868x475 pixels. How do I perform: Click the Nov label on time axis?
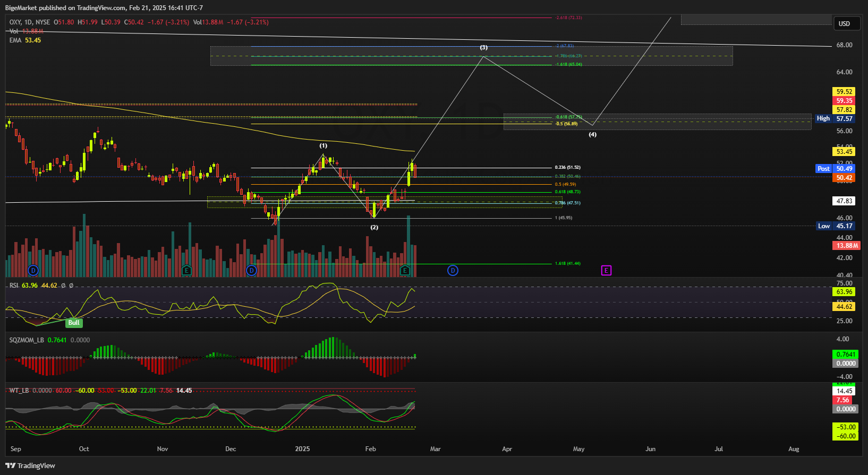tap(163, 449)
